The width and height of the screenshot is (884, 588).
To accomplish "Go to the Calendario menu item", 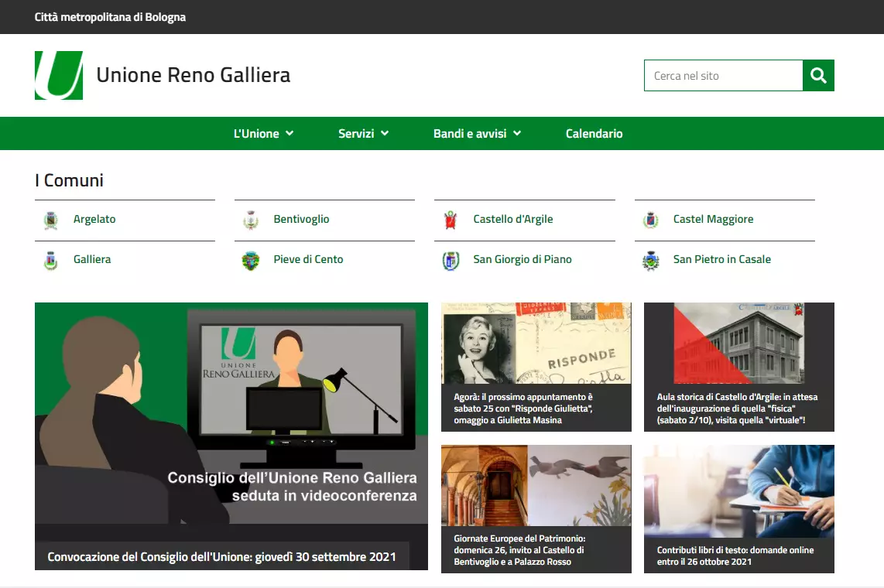I will click(594, 134).
